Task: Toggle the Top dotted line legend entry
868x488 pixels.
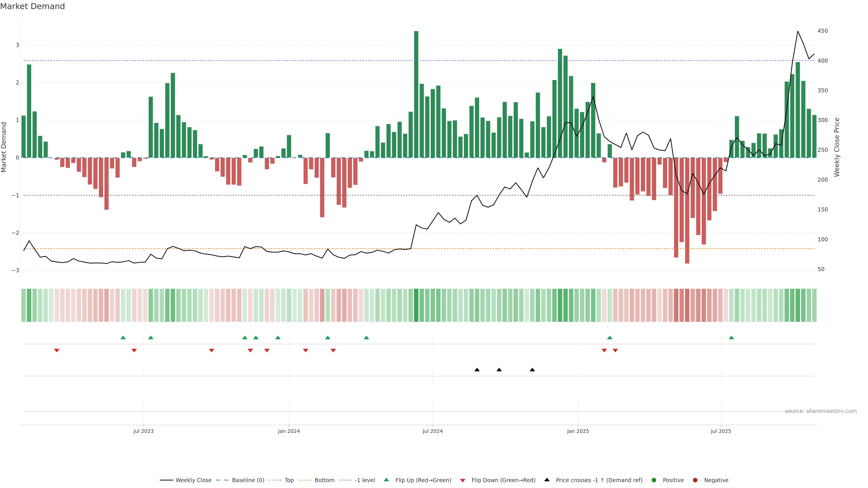Action: 289,480
